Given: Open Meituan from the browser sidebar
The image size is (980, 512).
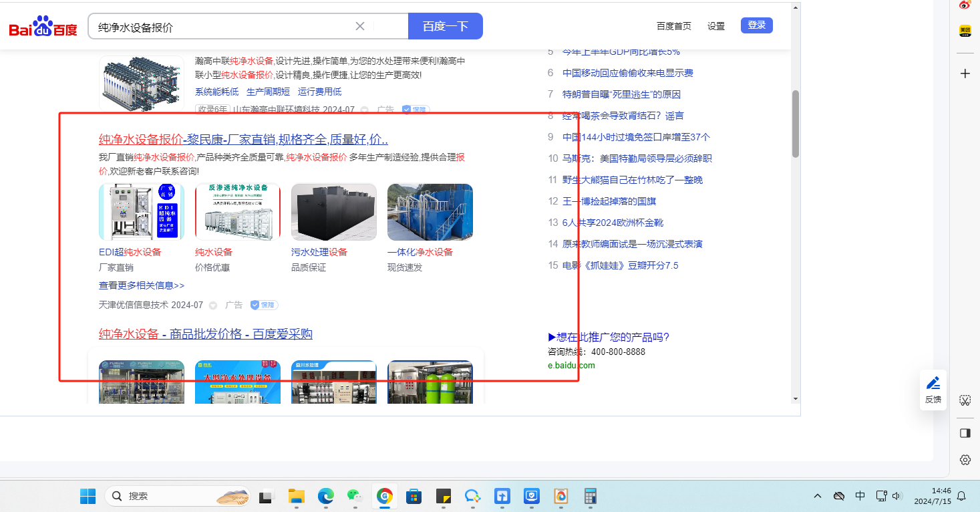Looking at the screenshot, I should 965,31.
